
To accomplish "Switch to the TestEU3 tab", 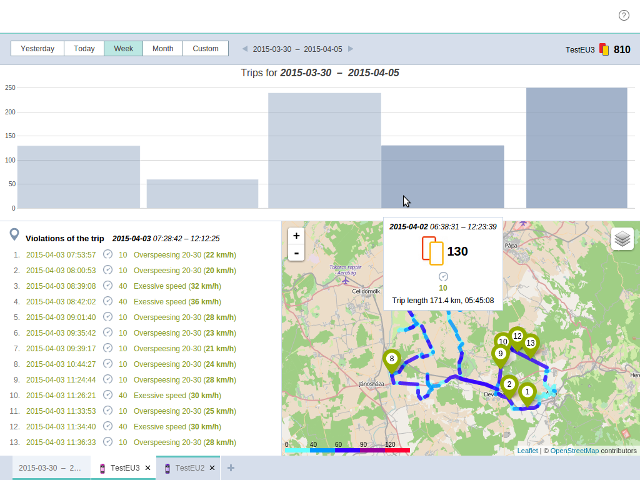I will (x=125, y=468).
